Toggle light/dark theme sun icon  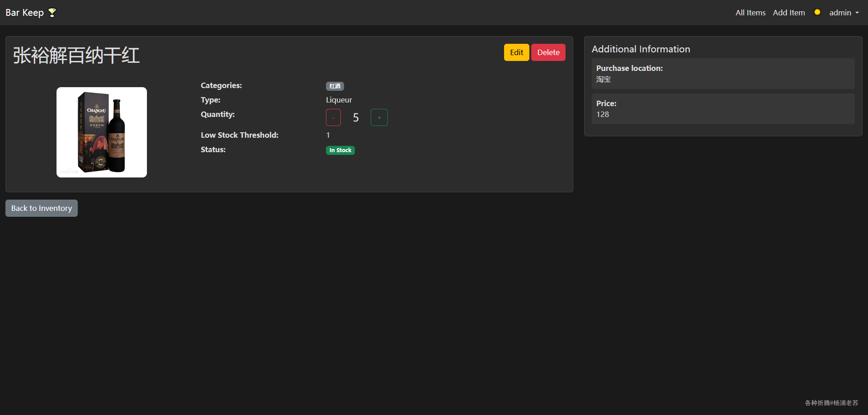click(x=817, y=12)
